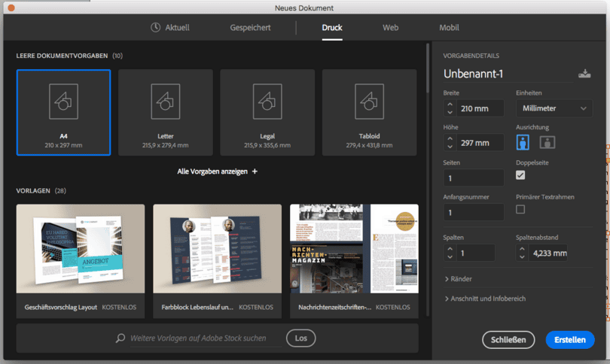Select portrait orientation icon
Screen dimensions: 610x364
[523, 142]
